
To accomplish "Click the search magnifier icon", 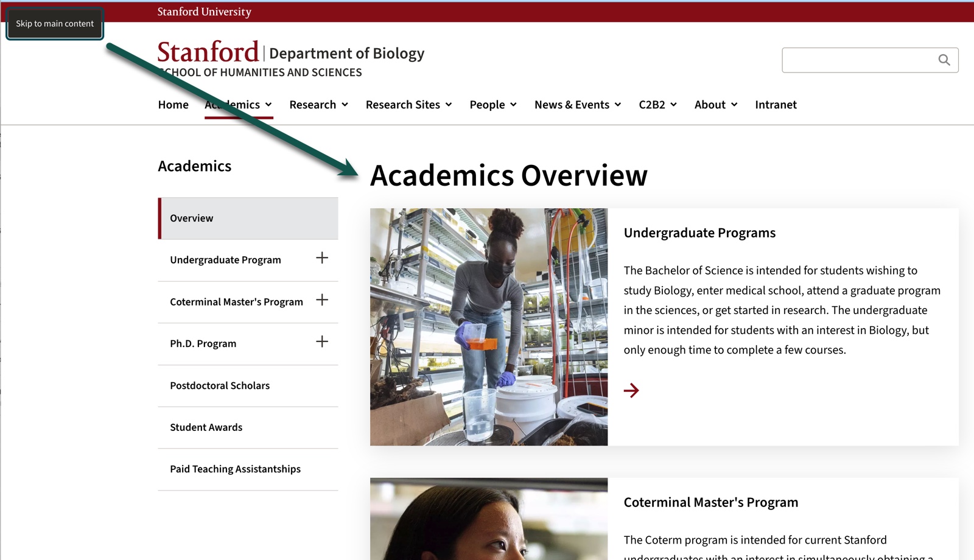I will tap(944, 60).
